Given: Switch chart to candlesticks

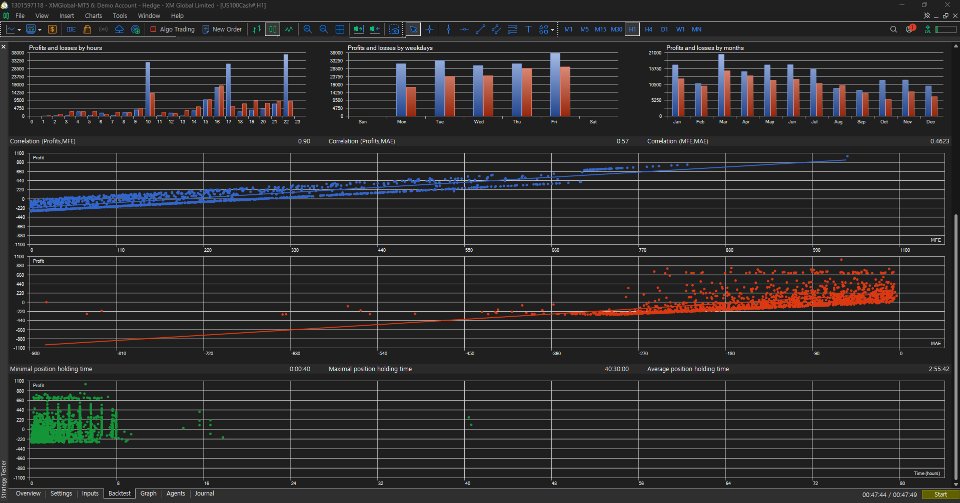Looking at the screenshot, I should pos(272,29).
